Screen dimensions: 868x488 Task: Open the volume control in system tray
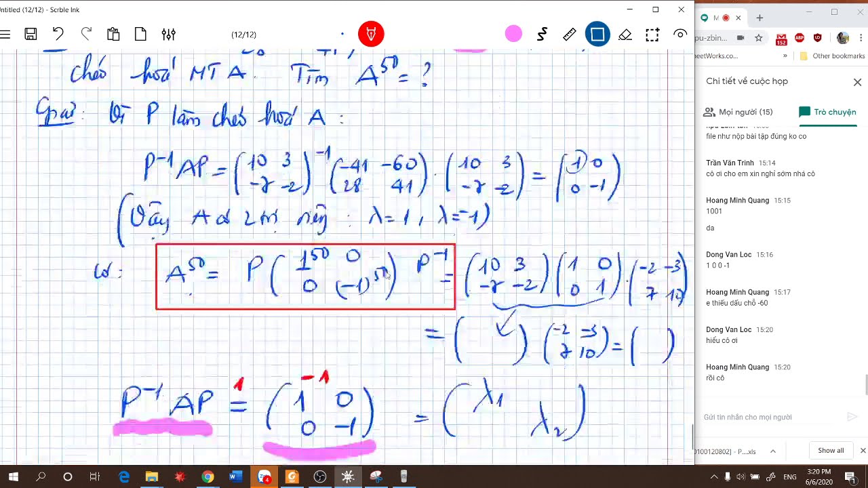click(x=740, y=476)
